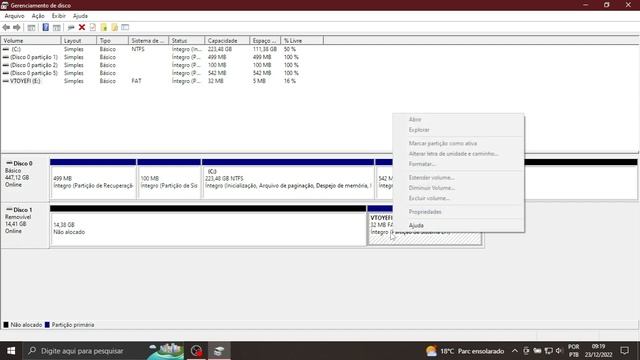Viewport: 640px width, 360px height.
Task: Click the list view settings toolbar icon
Action: pyautogui.click(x=125, y=27)
